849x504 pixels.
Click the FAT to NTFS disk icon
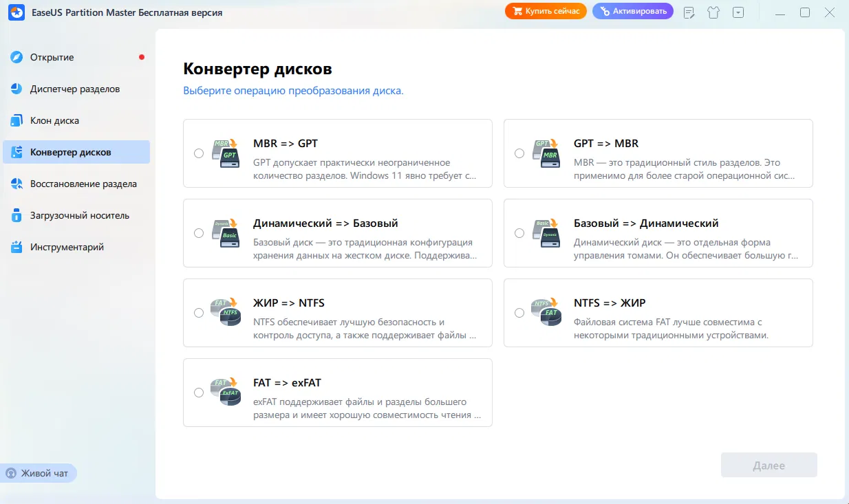(x=226, y=313)
